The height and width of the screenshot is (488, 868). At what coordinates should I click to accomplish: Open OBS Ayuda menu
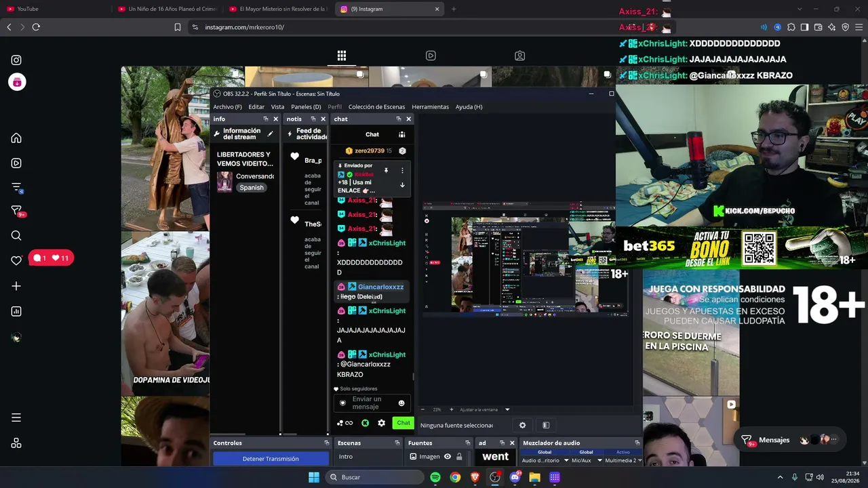click(469, 106)
